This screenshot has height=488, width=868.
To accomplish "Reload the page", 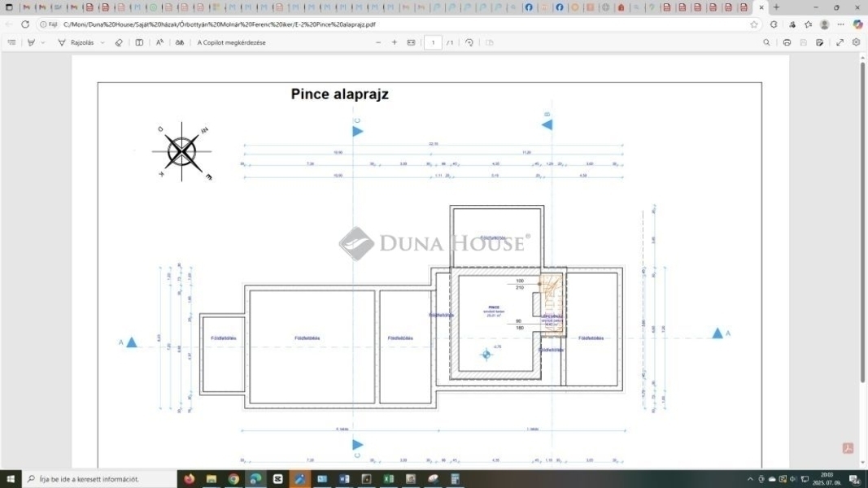I will [25, 24].
